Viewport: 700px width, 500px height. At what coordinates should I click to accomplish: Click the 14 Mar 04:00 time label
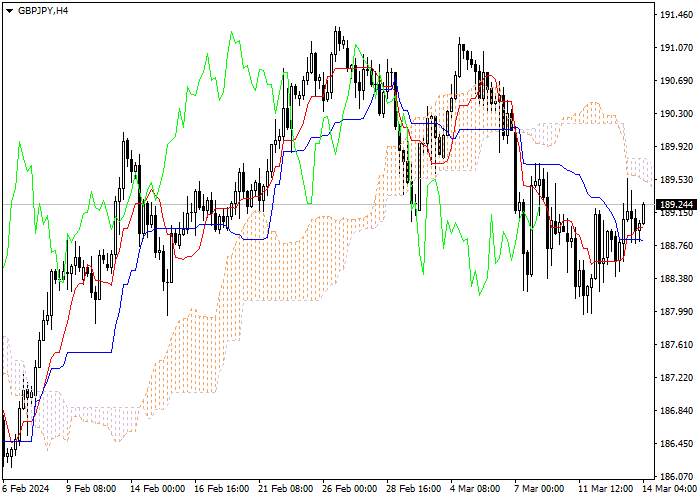pyautogui.click(x=670, y=488)
